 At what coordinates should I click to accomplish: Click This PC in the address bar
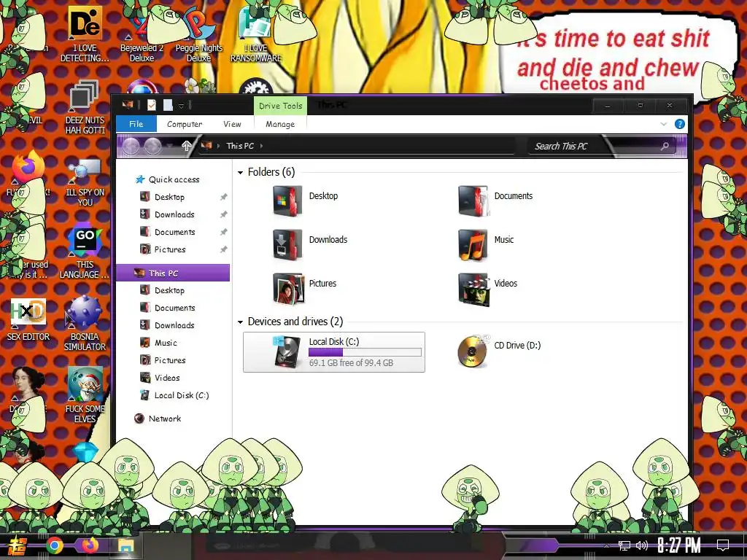click(x=239, y=146)
